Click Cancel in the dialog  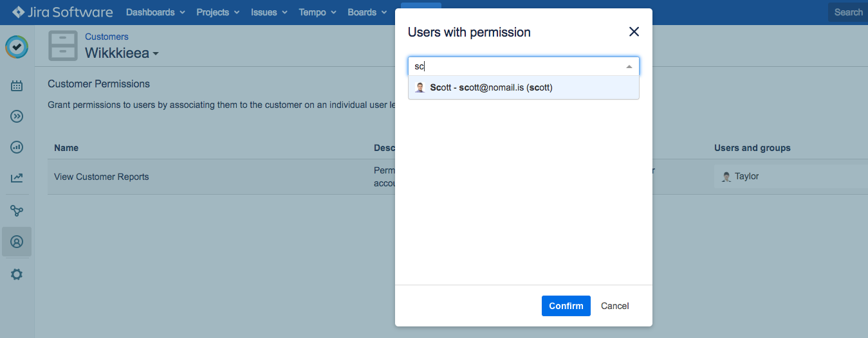tap(614, 306)
